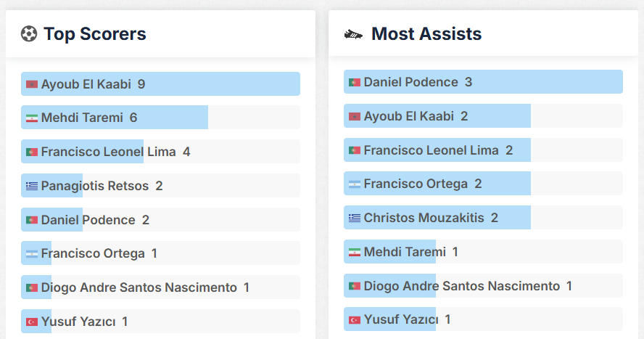Open Francisco Ortega in Most Assists
This screenshot has width=644, height=339.
click(416, 184)
